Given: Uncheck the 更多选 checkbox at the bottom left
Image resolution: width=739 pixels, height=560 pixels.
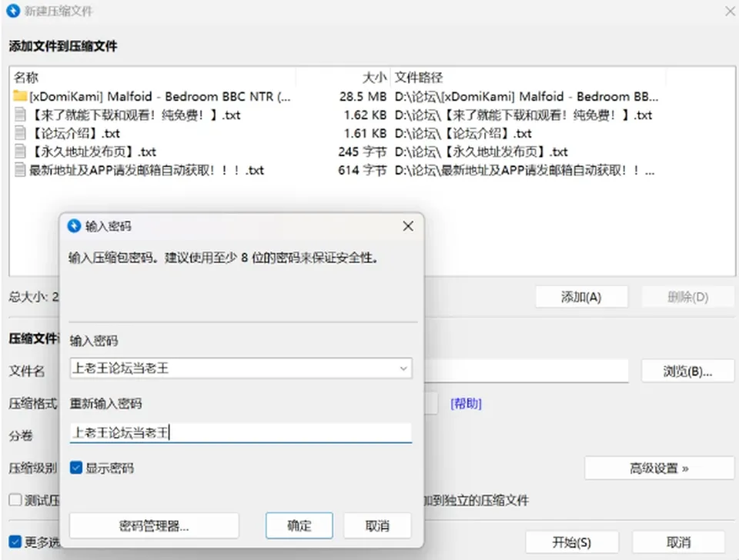Looking at the screenshot, I should tap(15, 542).
